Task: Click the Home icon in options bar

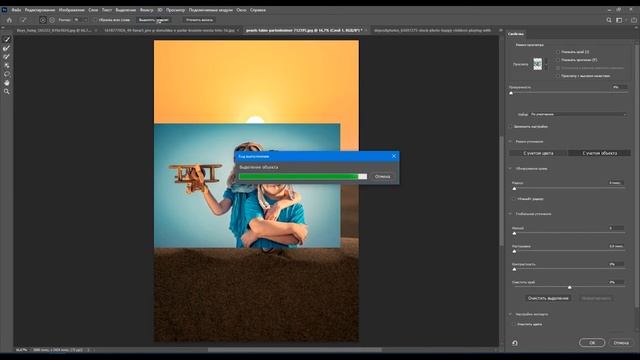Action: coord(9,20)
